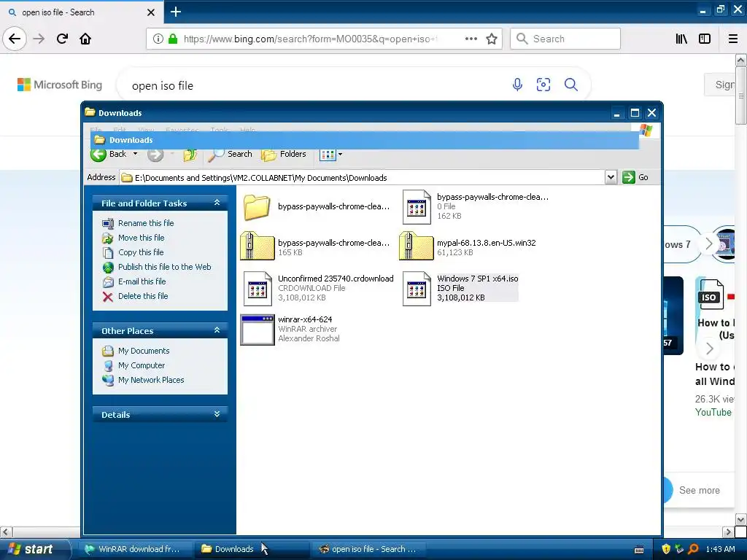
Task: Click site information icon in URL bar
Action: [x=158, y=39]
